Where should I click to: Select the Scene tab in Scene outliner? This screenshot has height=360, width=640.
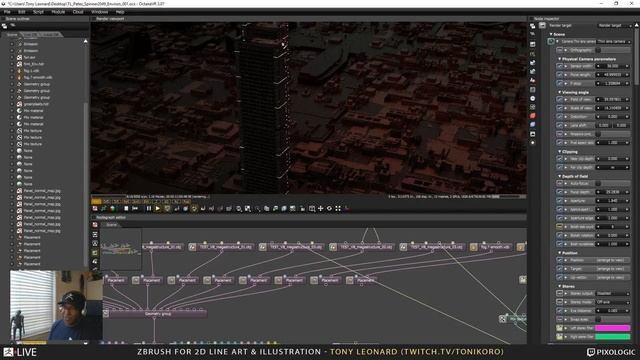tap(12, 35)
